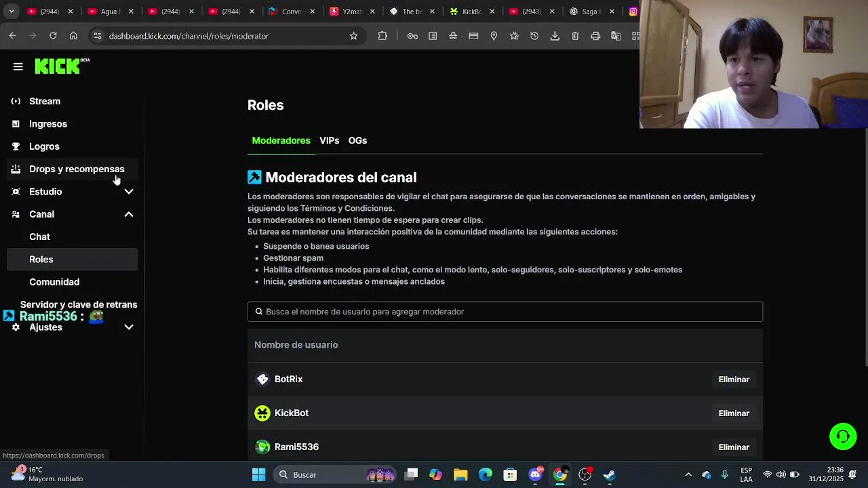Click KickBot username text
The width and height of the screenshot is (868, 488).
(292, 413)
